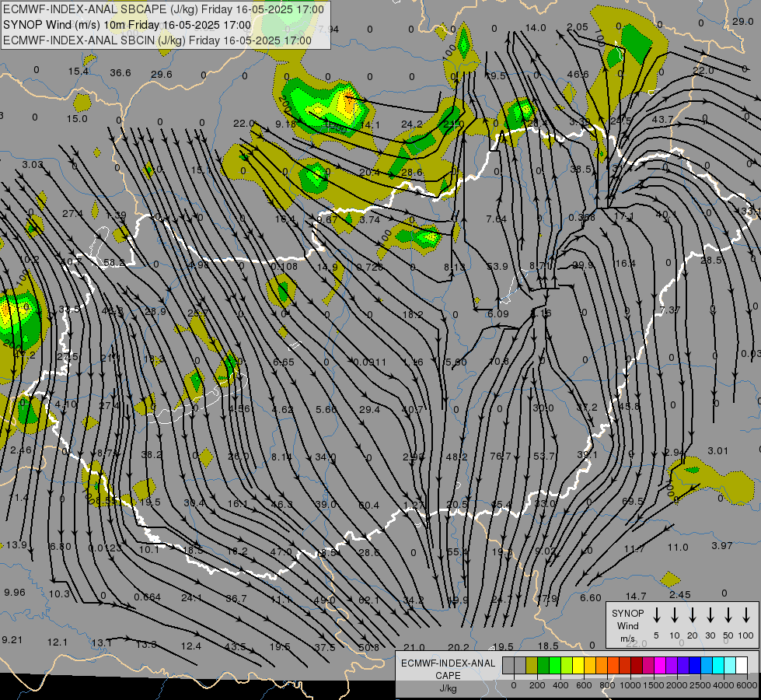Click the wind arrow above the 20 label
This screenshot has width=761, height=700.
tap(692, 615)
